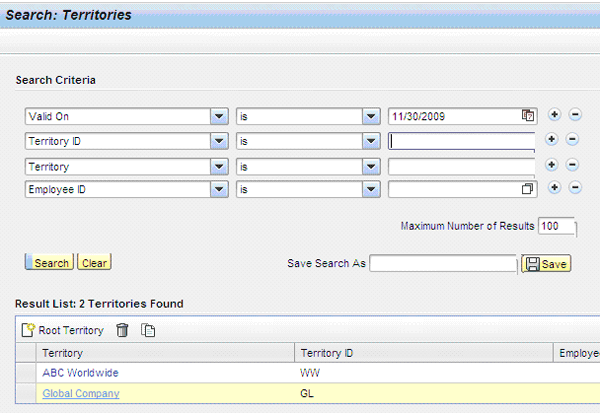
Task: Add a criteria row after Valid On
Action: pyautogui.click(x=553, y=116)
